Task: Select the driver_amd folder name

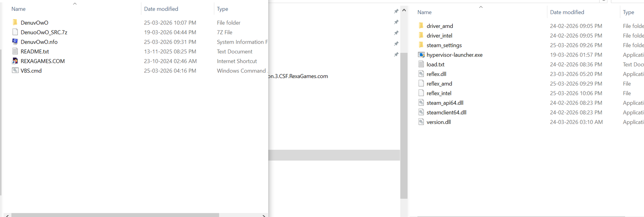Action: [x=440, y=26]
